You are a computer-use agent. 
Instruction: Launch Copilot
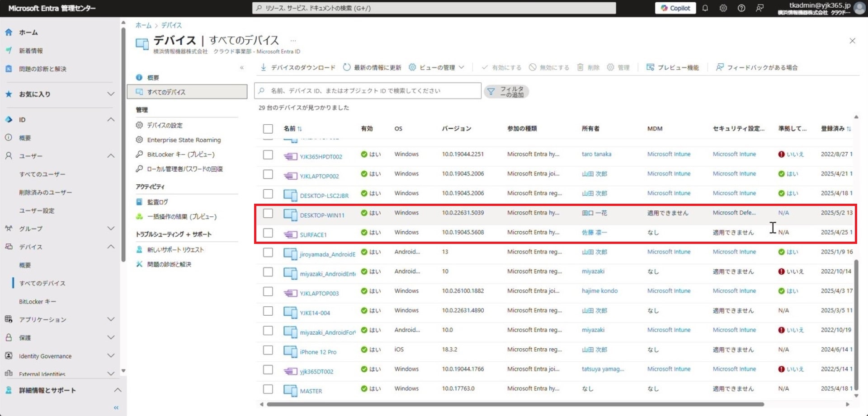pyautogui.click(x=675, y=8)
